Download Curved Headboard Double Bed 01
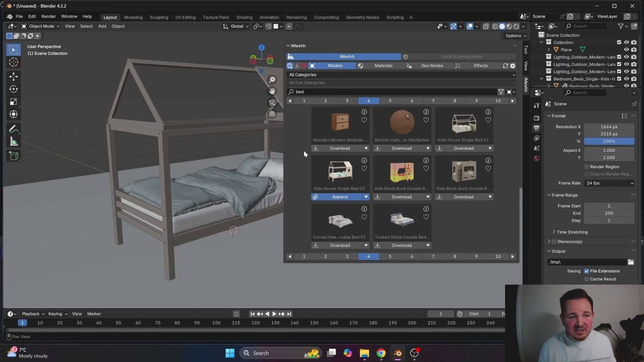 [x=337, y=246]
